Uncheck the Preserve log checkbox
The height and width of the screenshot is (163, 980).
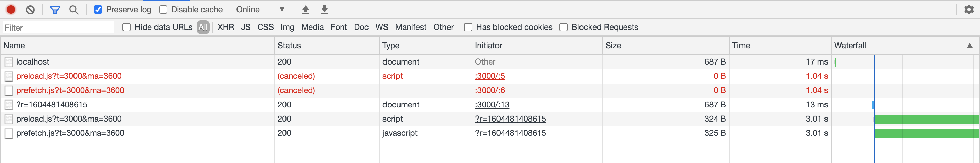tap(98, 10)
